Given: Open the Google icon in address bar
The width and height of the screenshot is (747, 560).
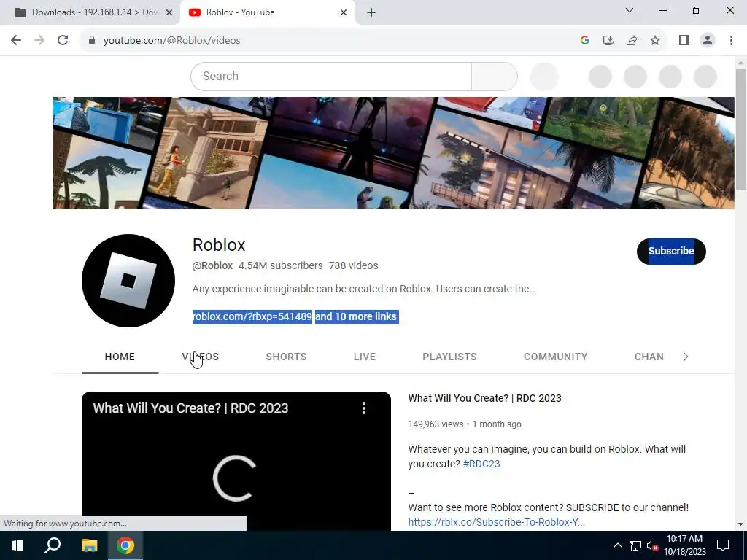Looking at the screenshot, I should pyautogui.click(x=585, y=41).
